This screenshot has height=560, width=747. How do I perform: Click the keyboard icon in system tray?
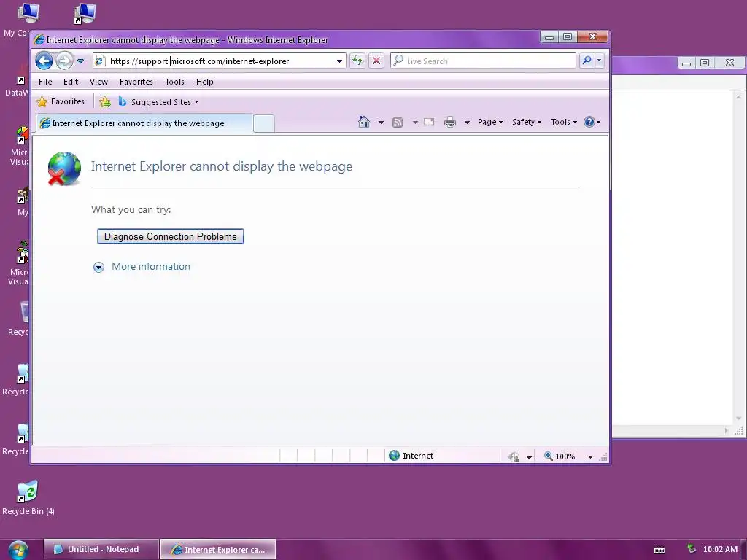click(x=659, y=550)
